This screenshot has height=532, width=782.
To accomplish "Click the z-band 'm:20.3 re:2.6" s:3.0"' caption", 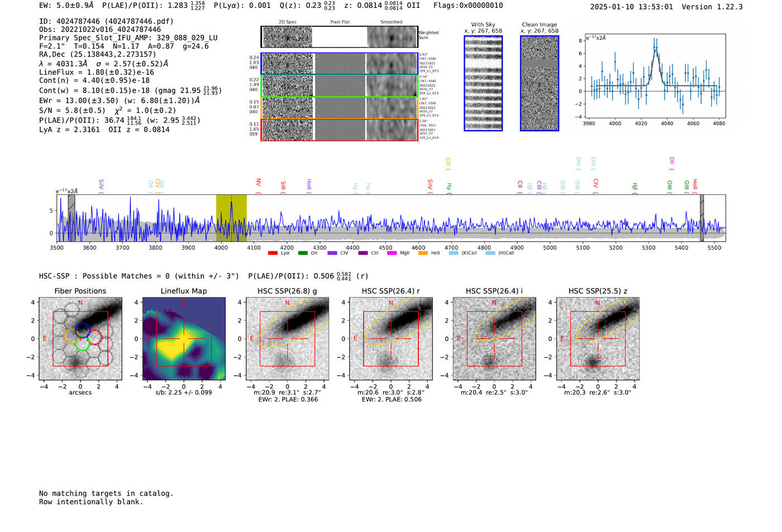I will [598, 392].
